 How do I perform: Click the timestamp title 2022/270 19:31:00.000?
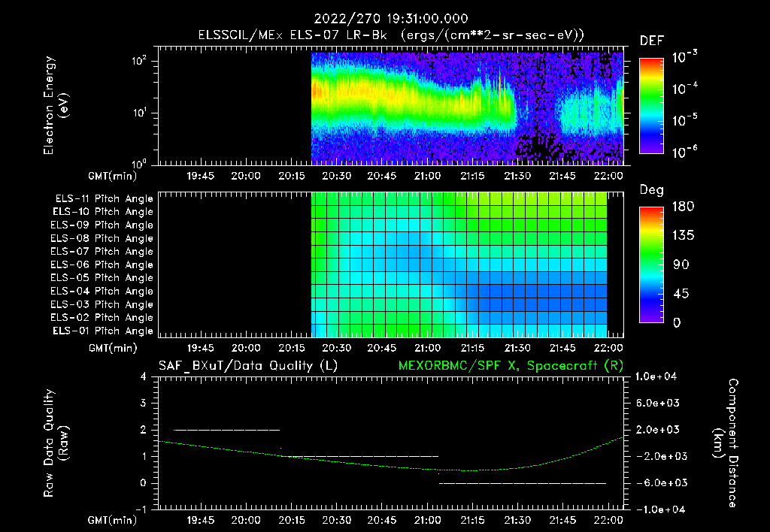[391, 19]
